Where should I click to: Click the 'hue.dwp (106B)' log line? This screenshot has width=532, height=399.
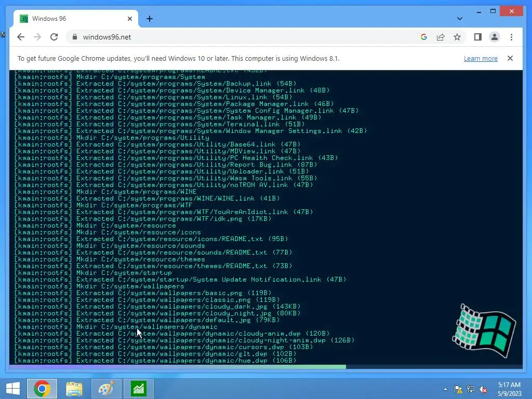pyautogui.click(x=155, y=361)
